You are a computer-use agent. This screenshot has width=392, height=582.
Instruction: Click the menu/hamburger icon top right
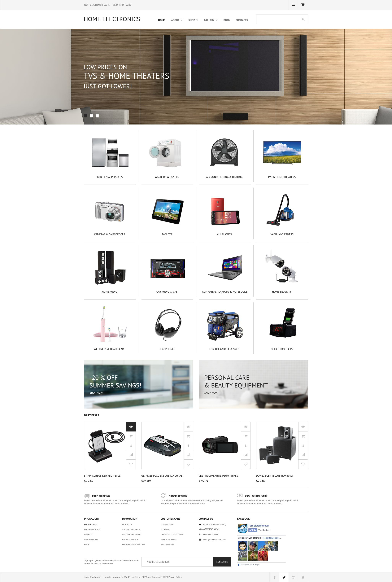[293, 5]
